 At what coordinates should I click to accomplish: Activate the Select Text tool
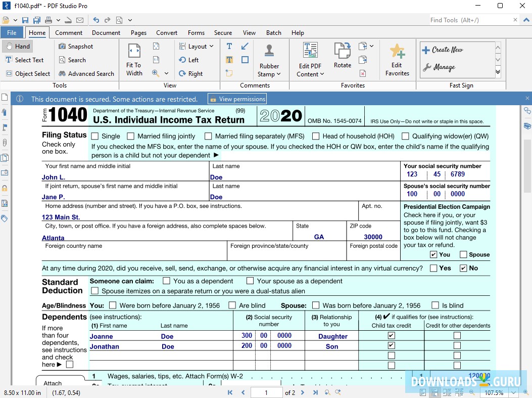[x=24, y=60]
